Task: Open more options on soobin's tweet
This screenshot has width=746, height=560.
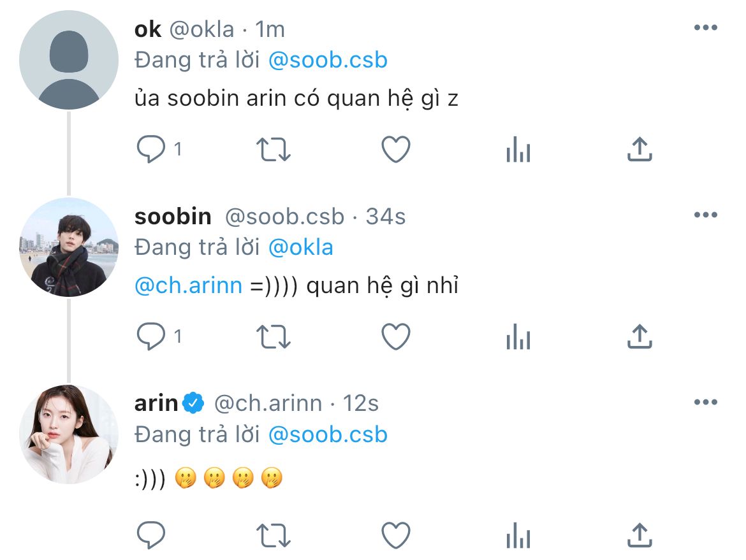Action: (705, 215)
